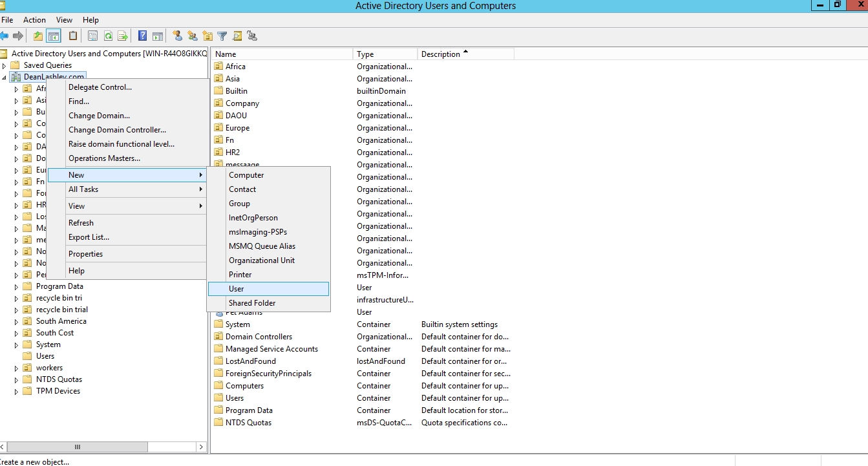This screenshot has width=868, height=466.
Task: Click the Create new user toolbar icon
Action: tap(177, 36)
